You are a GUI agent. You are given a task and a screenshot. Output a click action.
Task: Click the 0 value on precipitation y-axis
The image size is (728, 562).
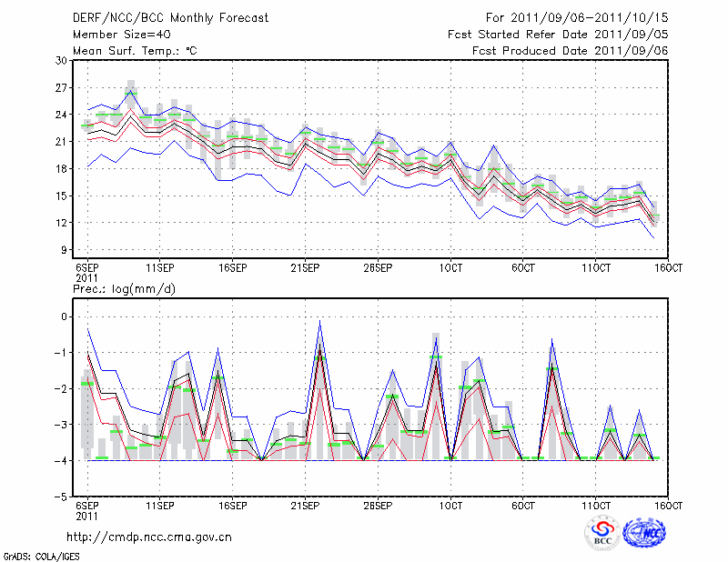[66, 316]
